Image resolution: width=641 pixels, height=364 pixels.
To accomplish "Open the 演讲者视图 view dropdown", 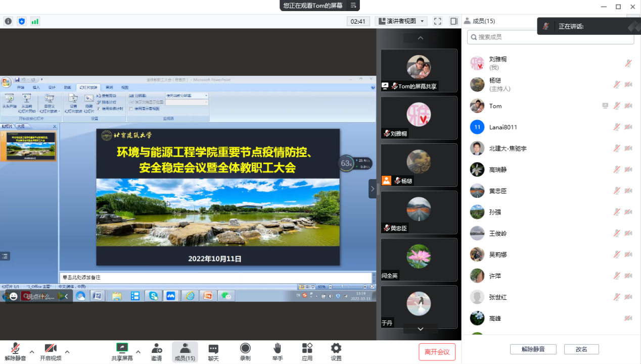I will click(x=402, y=21).
